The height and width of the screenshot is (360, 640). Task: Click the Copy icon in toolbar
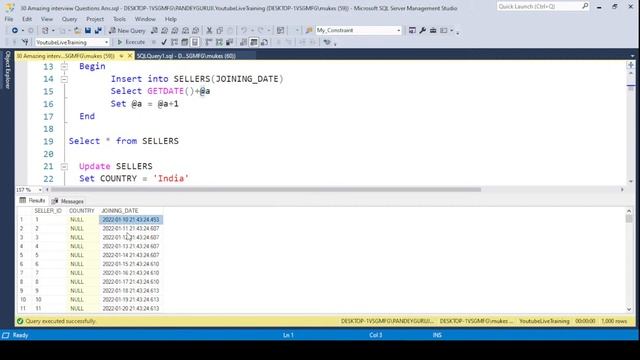click(220, 31)
